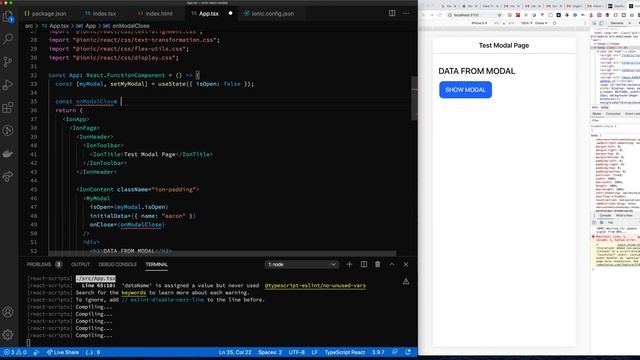Screen dimensions: 640x360
Task: Click the LF line ending status
Action: pyautogui.click(x=315, y=352)
